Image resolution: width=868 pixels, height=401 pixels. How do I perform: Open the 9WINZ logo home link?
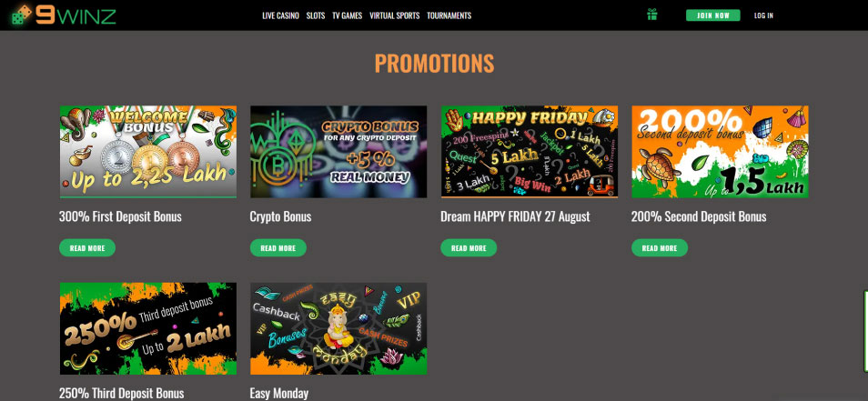64,15
